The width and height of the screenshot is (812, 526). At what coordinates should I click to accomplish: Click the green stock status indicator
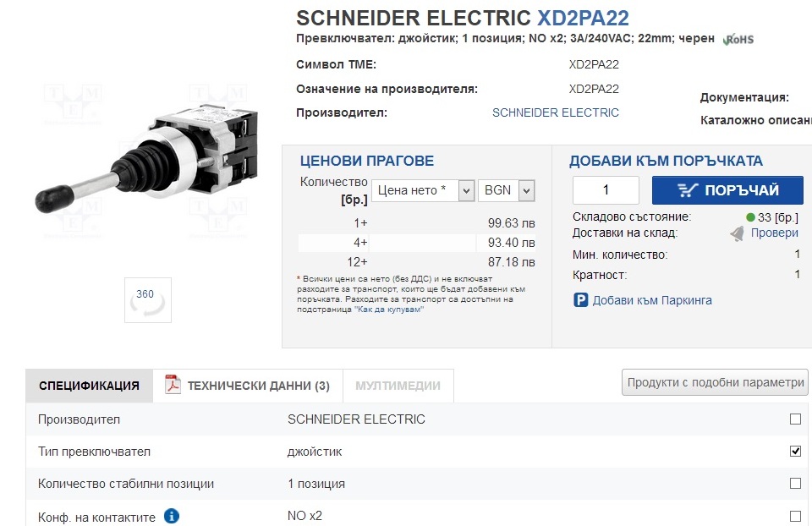tap(750, 217)
